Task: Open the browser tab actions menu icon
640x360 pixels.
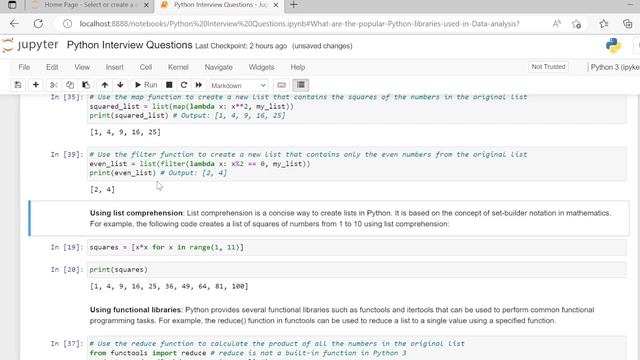Action: [x=12, y=5]
